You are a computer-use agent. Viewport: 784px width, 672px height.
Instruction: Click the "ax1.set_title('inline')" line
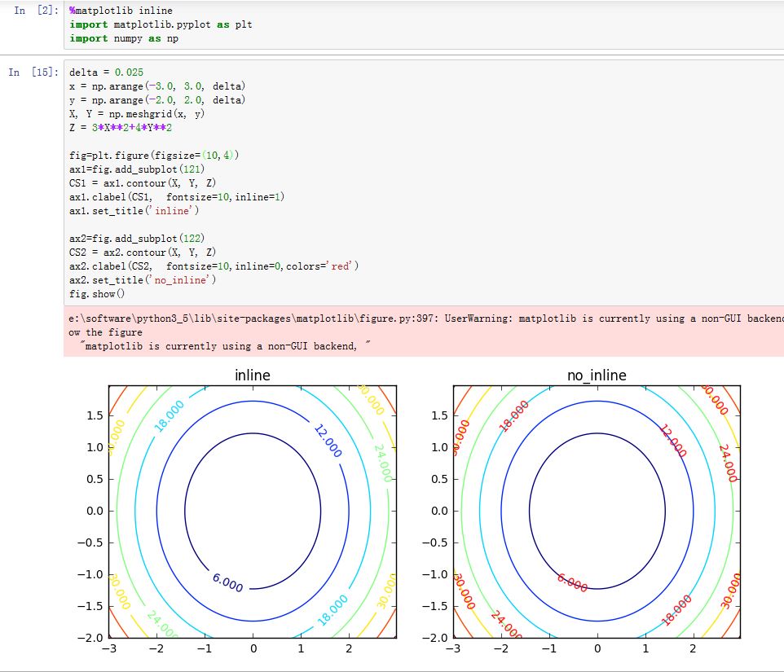click(134, 211)
